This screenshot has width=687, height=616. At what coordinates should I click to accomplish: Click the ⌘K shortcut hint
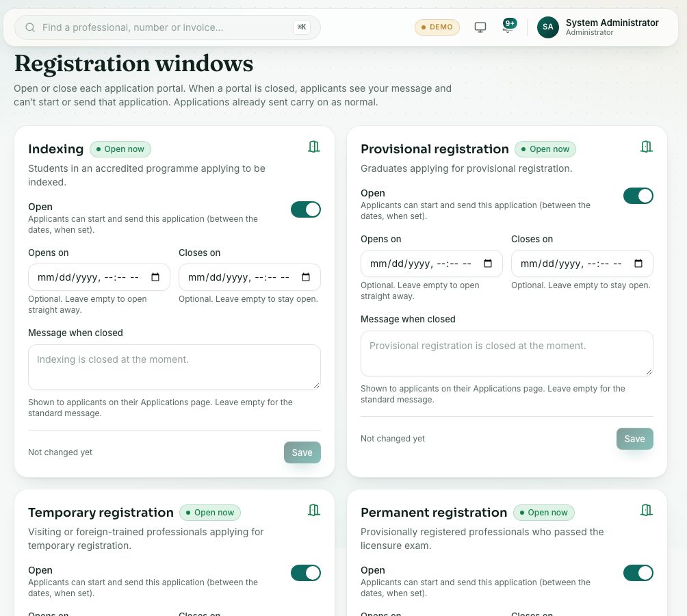302,27
